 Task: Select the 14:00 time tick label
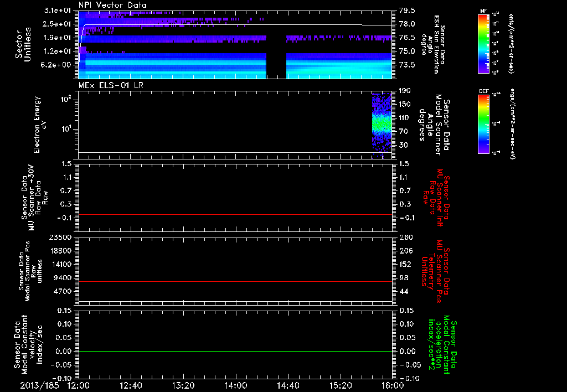tap(236, 385)
